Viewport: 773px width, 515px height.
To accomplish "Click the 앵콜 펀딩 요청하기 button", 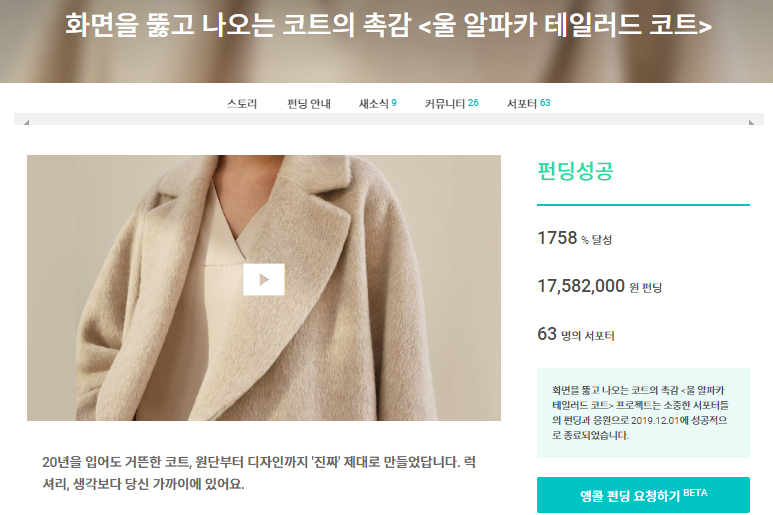I will (x=643, y=495).
